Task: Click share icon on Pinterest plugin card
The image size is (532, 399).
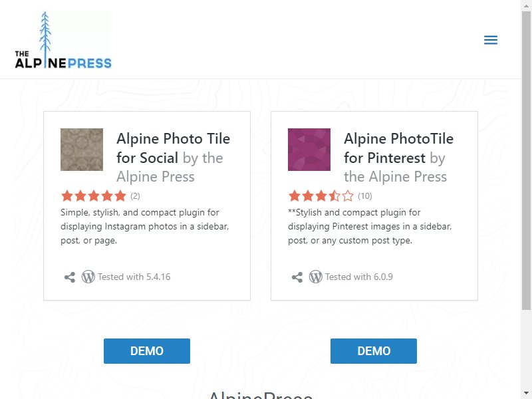Action: pyautogui.click(x=297, y=277)
